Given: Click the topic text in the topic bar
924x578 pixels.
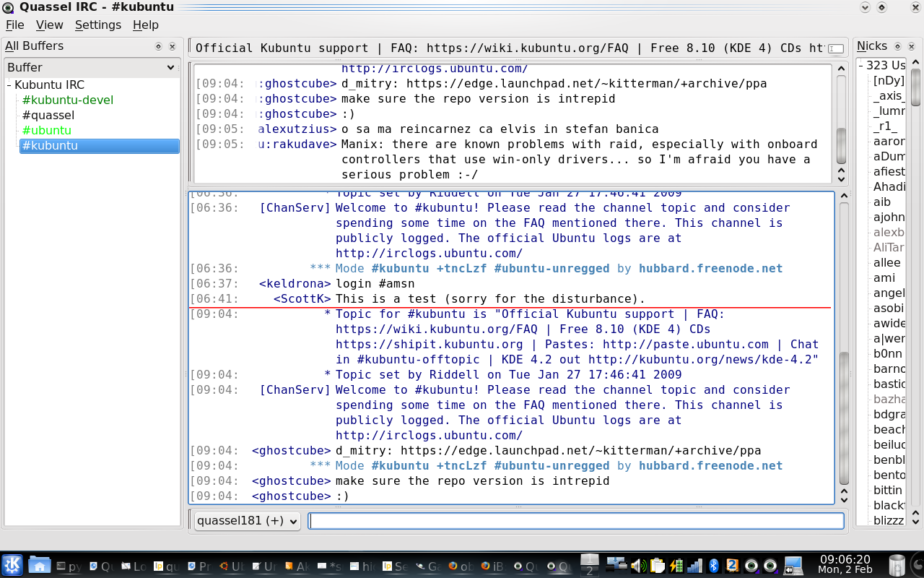Looking at the screenshot, I should (x=510, y=48).
